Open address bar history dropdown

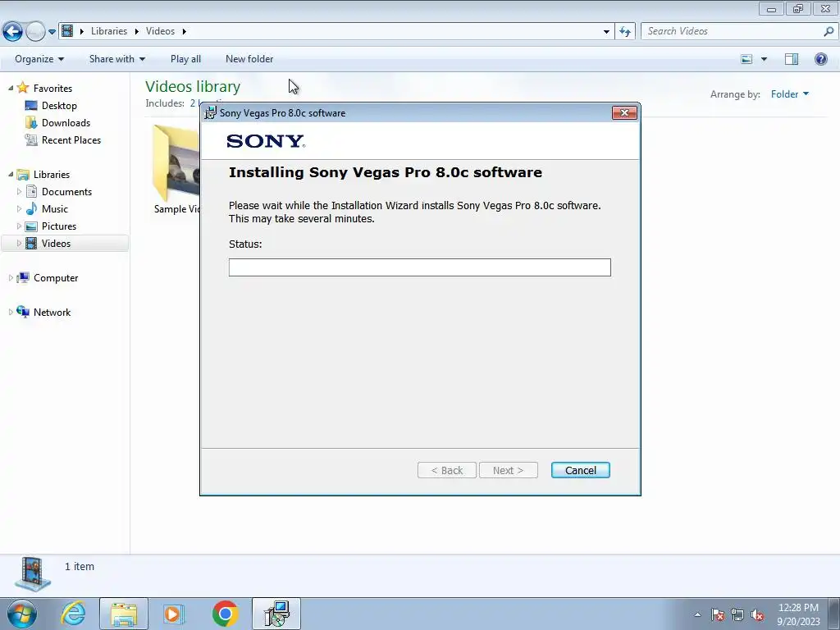[606, 32]
